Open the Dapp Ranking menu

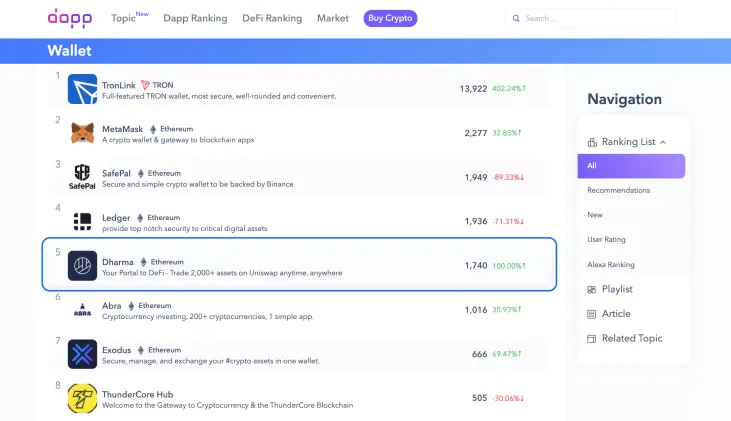195,18
